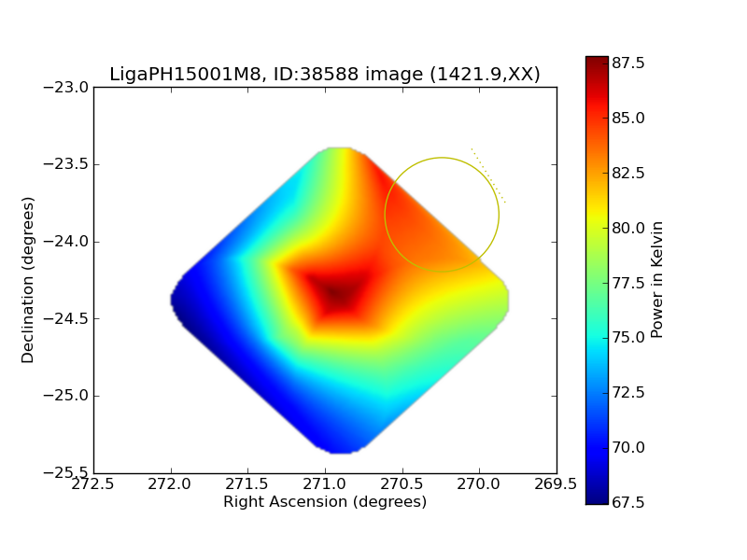The height and width of the screenshot is (560, 747).
Task: Click the x-axis tick label 272.0
Action: (x=170, y=484)
